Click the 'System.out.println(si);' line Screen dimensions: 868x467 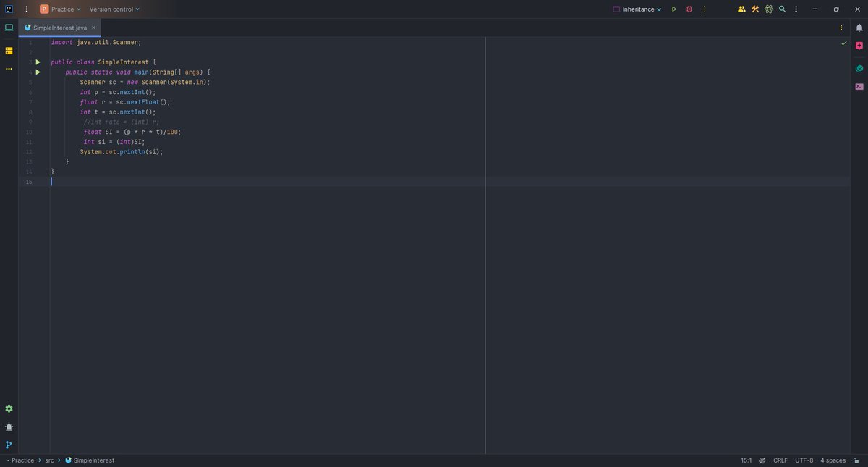coord(122,152)
